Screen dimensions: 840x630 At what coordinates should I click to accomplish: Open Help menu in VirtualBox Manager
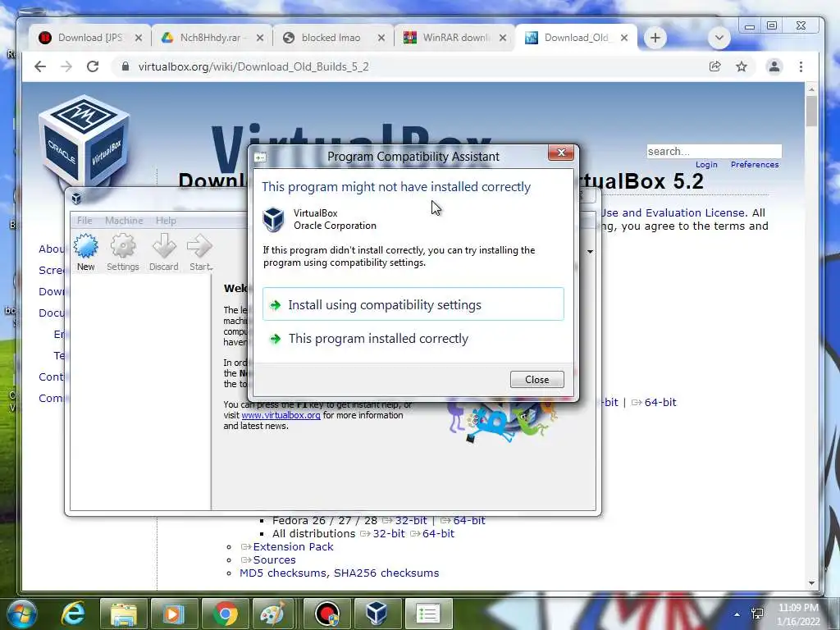pyautogui.click(x=166, y=220)
